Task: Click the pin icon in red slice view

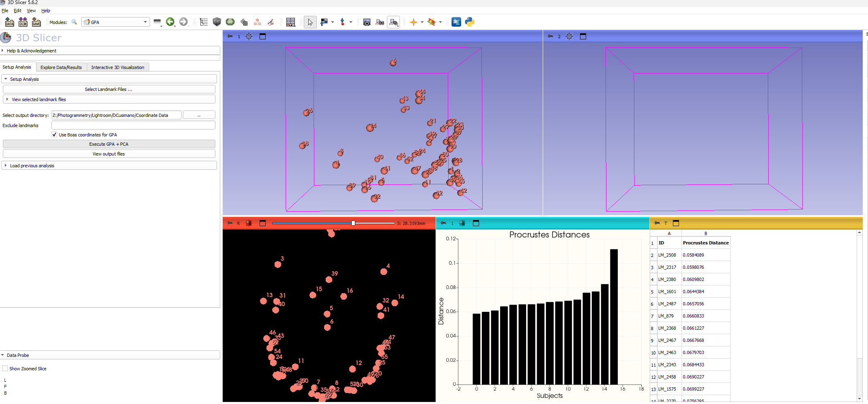Action: pos(230,223)
